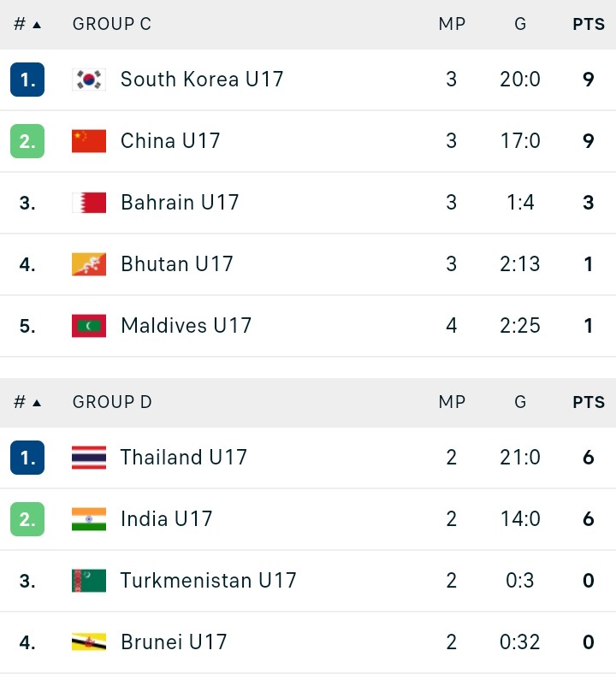Sort Group D by rank arrow
616x680 pixels.
pyautogui.click(x=37, y=404)
